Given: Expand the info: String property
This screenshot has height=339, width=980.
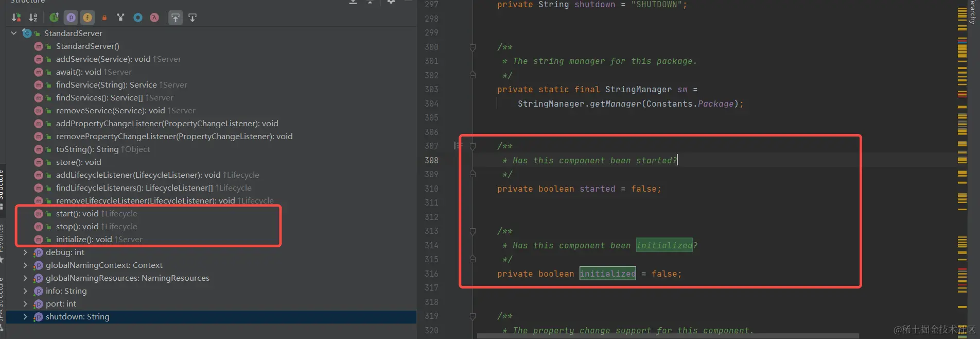Looking at the screenshot, I should [x=25, y=291].
